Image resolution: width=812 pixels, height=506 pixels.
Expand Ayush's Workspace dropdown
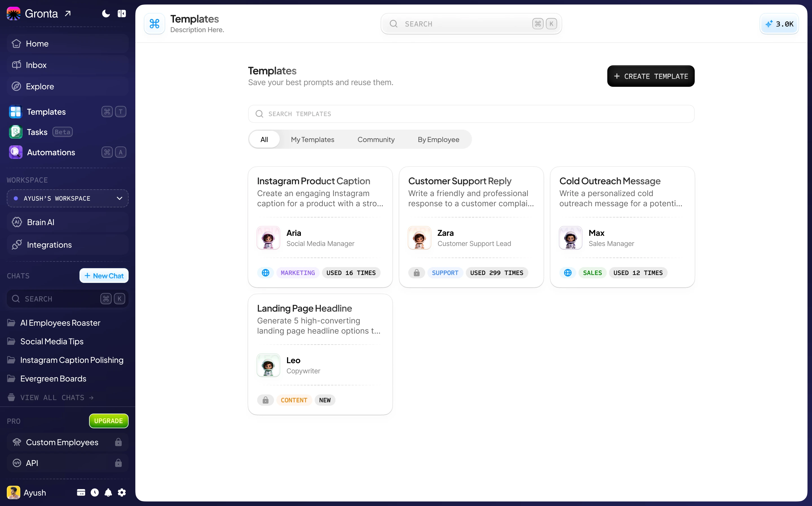(x=68, y=198)
